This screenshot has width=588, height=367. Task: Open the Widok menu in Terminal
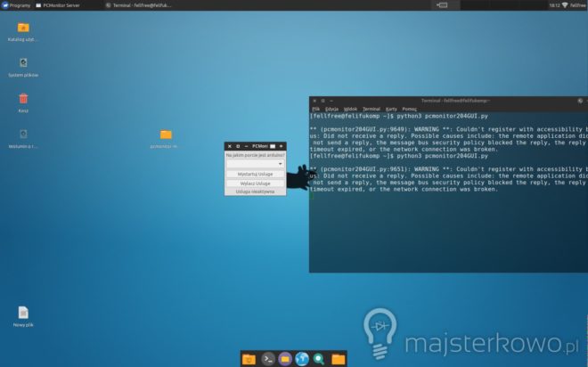pyautogui.click(x=350, y=109)
